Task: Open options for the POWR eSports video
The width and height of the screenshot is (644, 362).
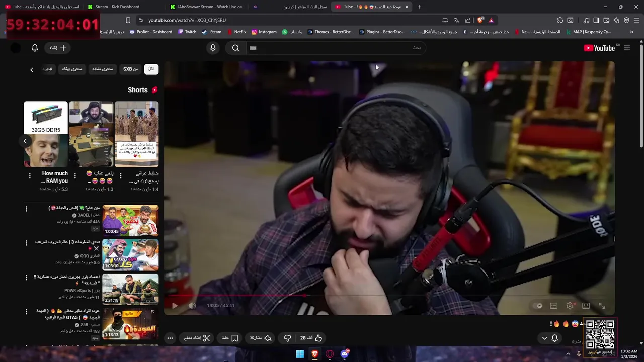Action: click(x=27, y=278)
